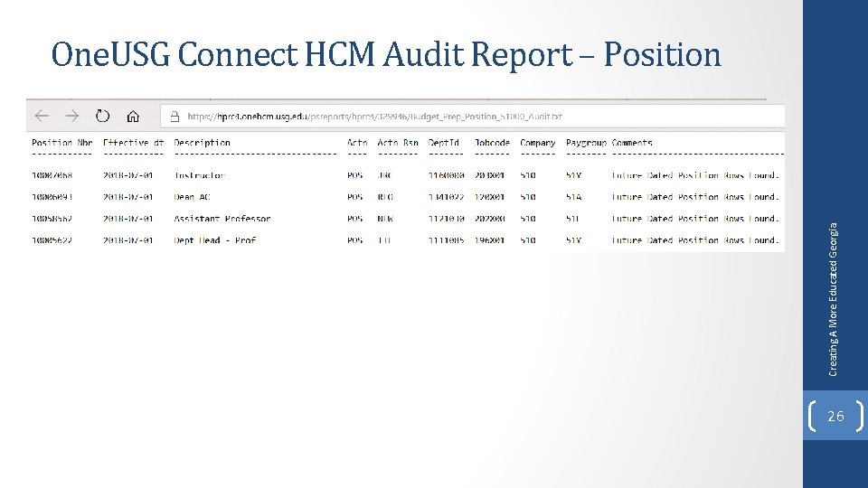The width and height of the screenshot is (868, 488).
Task: Click the 'Position Nbr' column header
Action: tap(62, 143)
